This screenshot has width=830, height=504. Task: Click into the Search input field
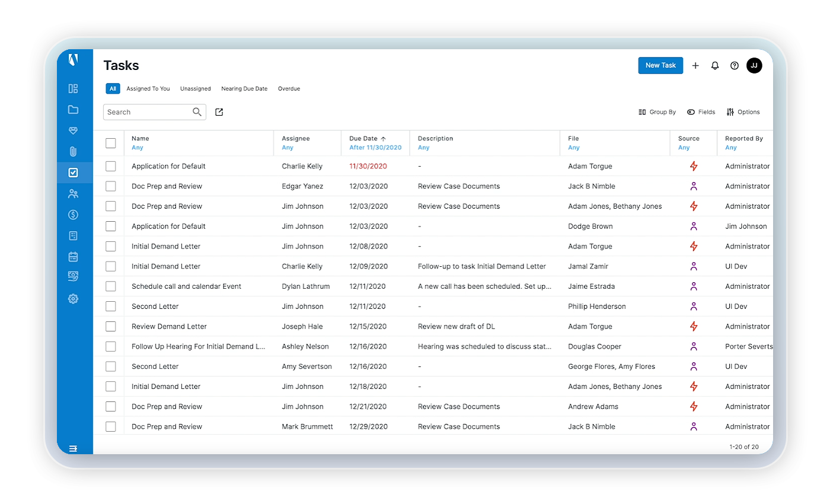pos(148,112)
